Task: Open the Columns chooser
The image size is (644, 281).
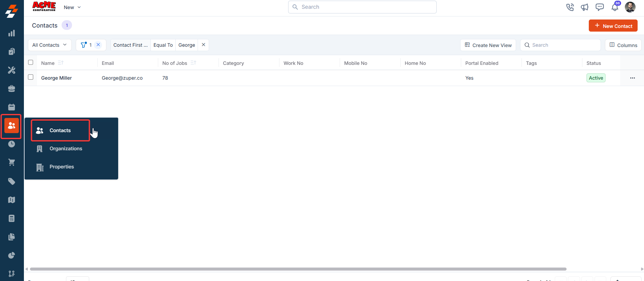Action: [x=623, y=45]
